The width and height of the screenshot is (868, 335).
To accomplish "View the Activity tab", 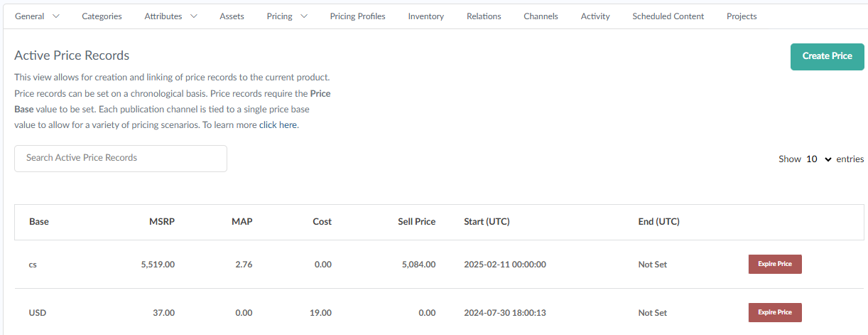I will point(595,16).
